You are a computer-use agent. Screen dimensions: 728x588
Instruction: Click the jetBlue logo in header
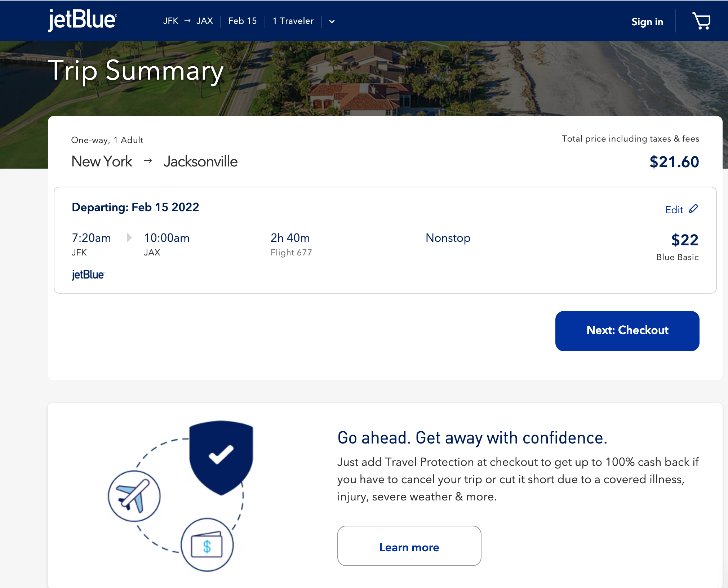pos(83,20)
